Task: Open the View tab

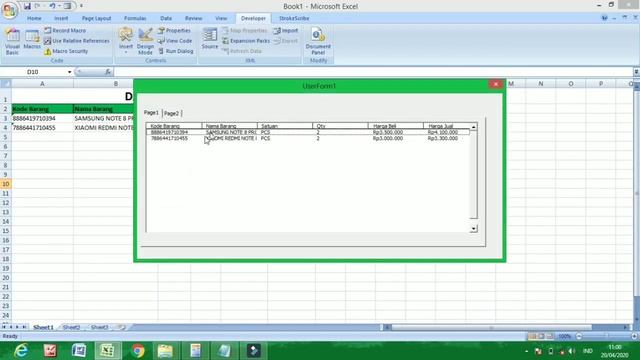Action: point(221,18)
